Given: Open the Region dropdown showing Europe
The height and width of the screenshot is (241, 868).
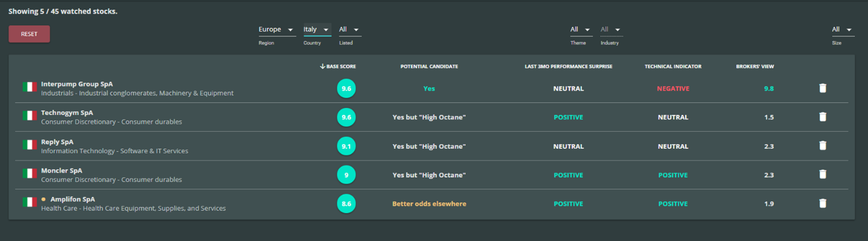Looking at the screenshot, I should [x=276, y=30].
